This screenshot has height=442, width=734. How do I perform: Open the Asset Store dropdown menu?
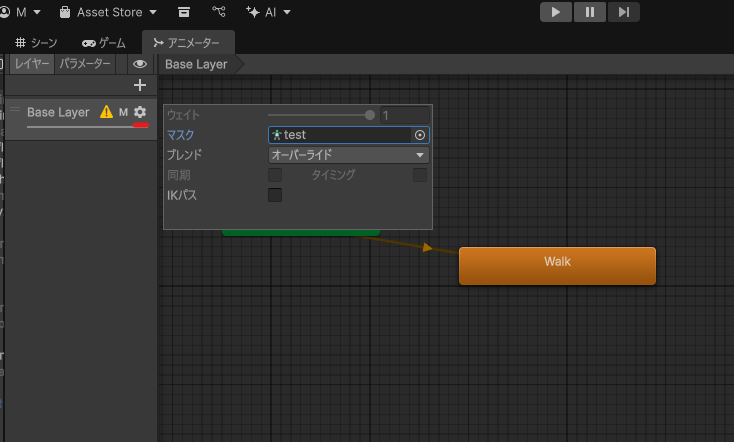point(108,12)
